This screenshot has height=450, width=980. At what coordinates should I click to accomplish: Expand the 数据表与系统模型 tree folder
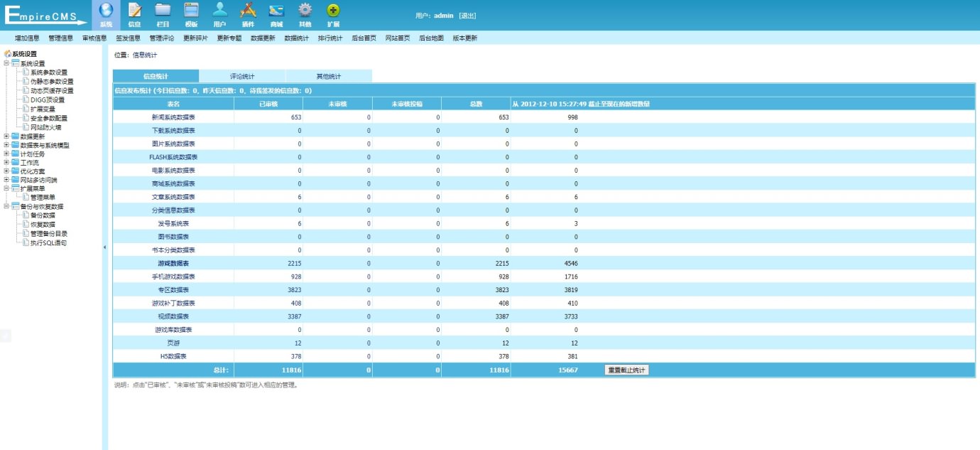(6, 145)
